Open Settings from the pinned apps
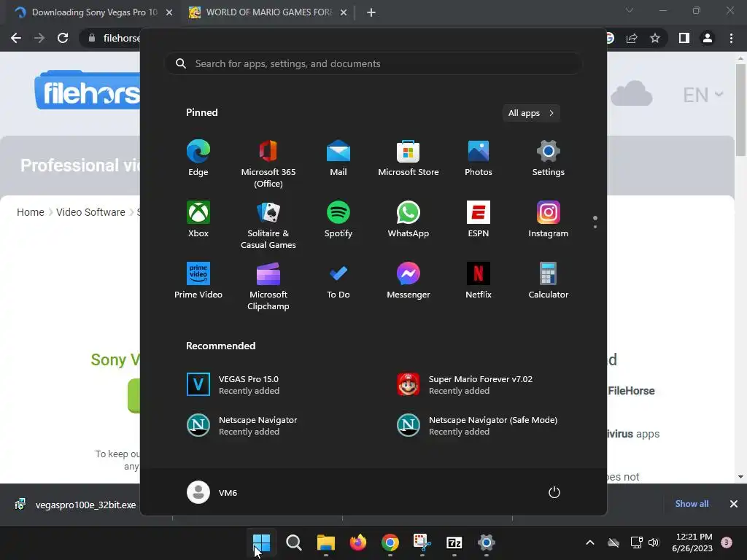Screen dimensions: 747x560 (549, 158)
